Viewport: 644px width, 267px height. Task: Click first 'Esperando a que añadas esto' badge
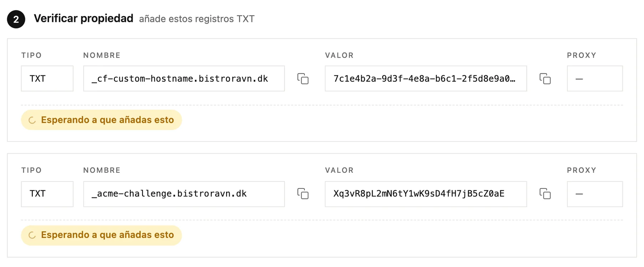point(102,120)
